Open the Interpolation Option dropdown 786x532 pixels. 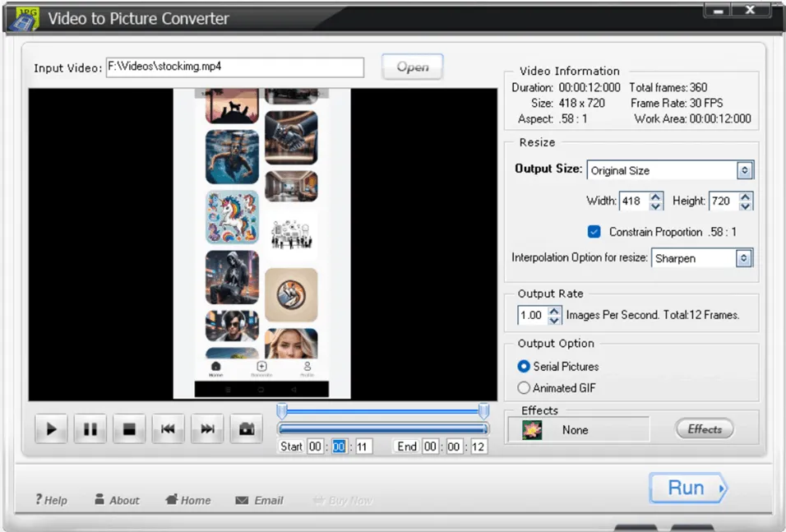[x=743, y=258]
